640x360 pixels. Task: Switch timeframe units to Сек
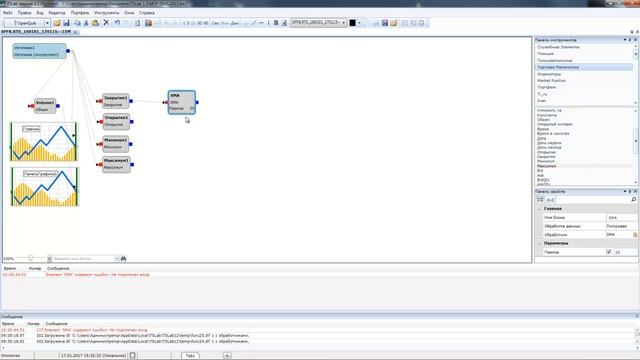pyautogui.click(x=215, y=23)
